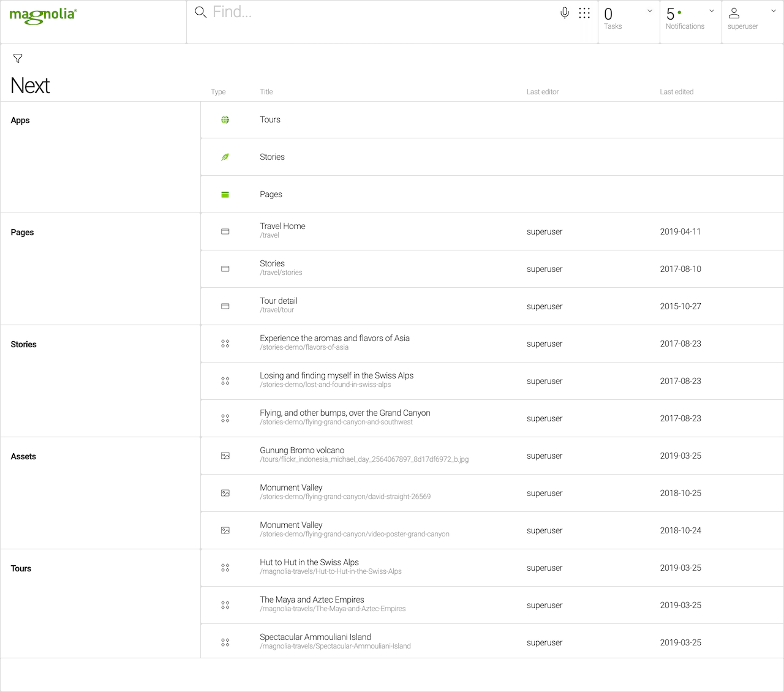This screenshot has width=784, height=692.
Task: Click the Gunung Bromo volcano image icon
Action: pos(225,456)
